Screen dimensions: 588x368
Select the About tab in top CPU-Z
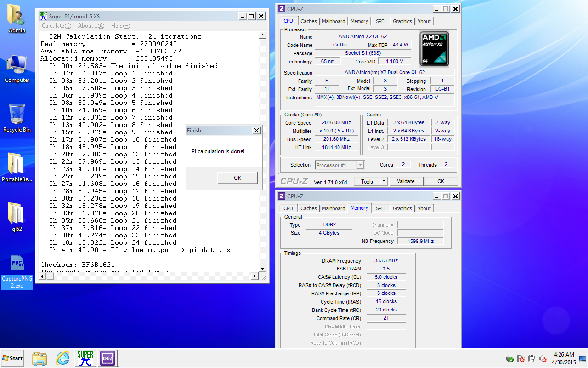(x=424, y=21)
